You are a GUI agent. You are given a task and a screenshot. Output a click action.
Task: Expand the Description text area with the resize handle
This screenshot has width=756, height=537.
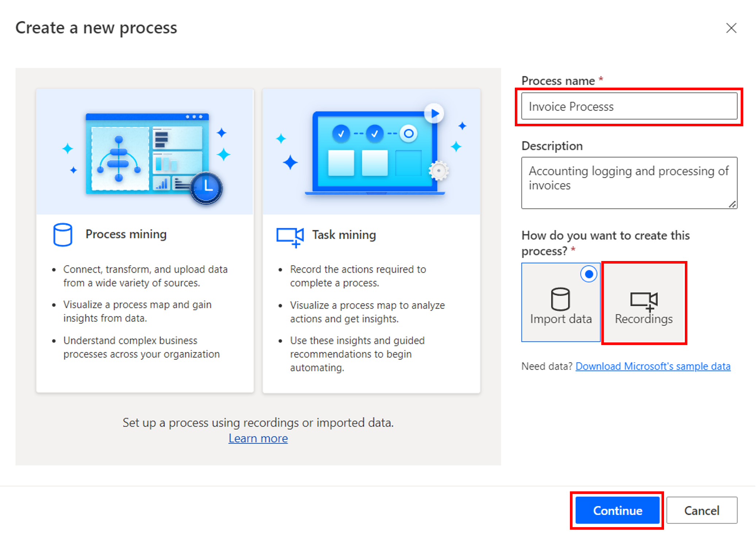tap(732, 204)
